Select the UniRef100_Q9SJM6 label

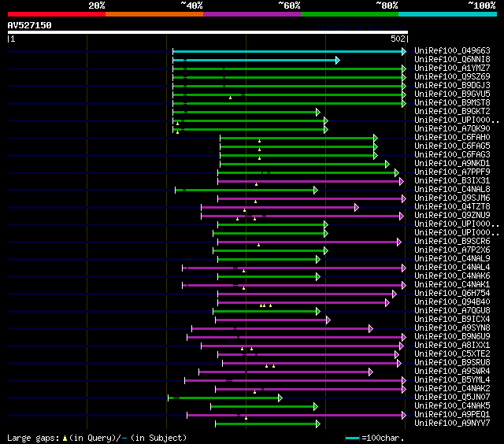(452, 198)
